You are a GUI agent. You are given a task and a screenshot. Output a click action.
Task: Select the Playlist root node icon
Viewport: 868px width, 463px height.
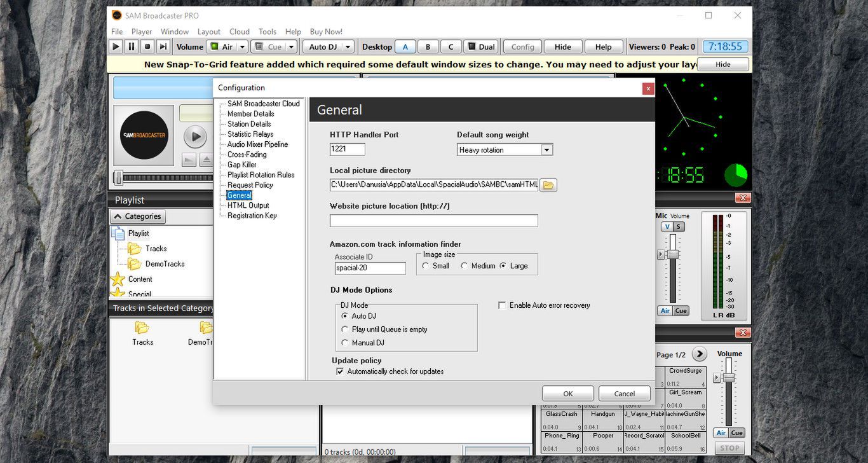118,233
